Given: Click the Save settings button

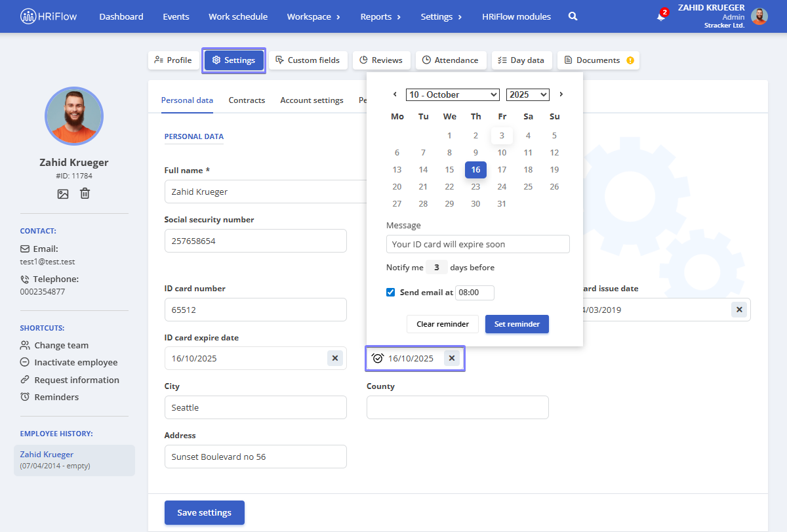Looking at the screenshot, I should coord(204,512).
